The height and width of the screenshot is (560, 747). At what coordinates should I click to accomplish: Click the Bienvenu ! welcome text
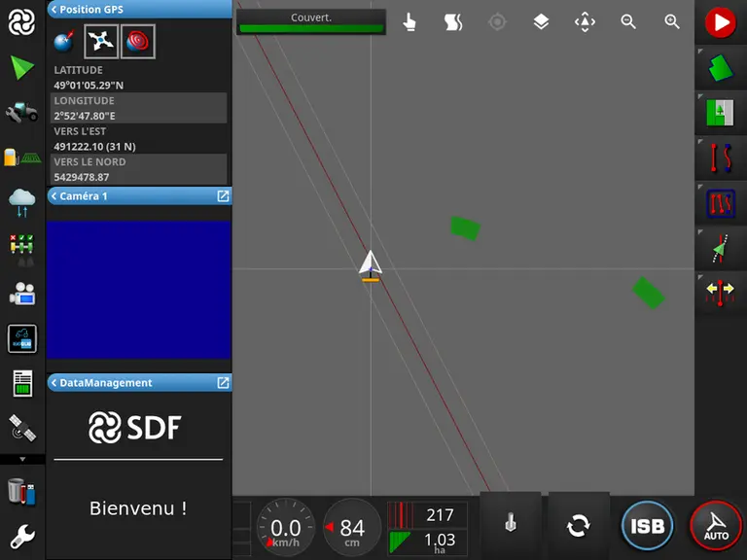(138, 508)
